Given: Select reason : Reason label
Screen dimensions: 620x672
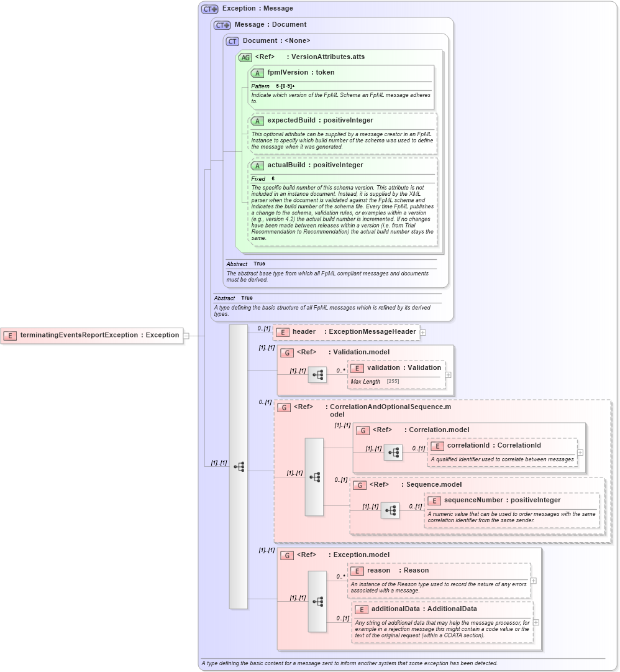Looking at the screenshot, I should [398, 571].
